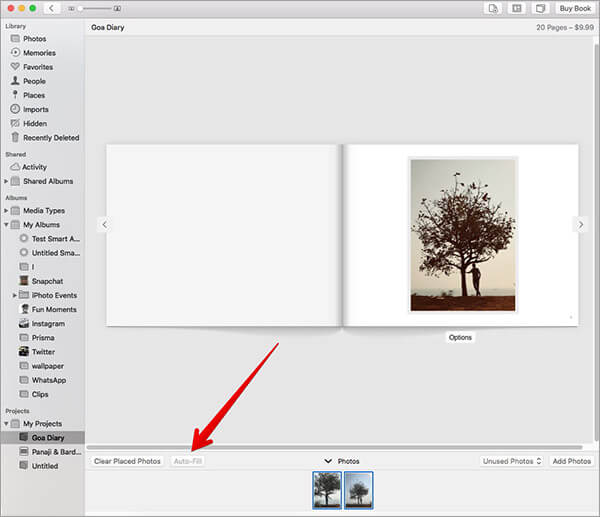This screenshot has height=517, width=600.
Task: Open Places in the sidebar
Action: coord(42,95)
